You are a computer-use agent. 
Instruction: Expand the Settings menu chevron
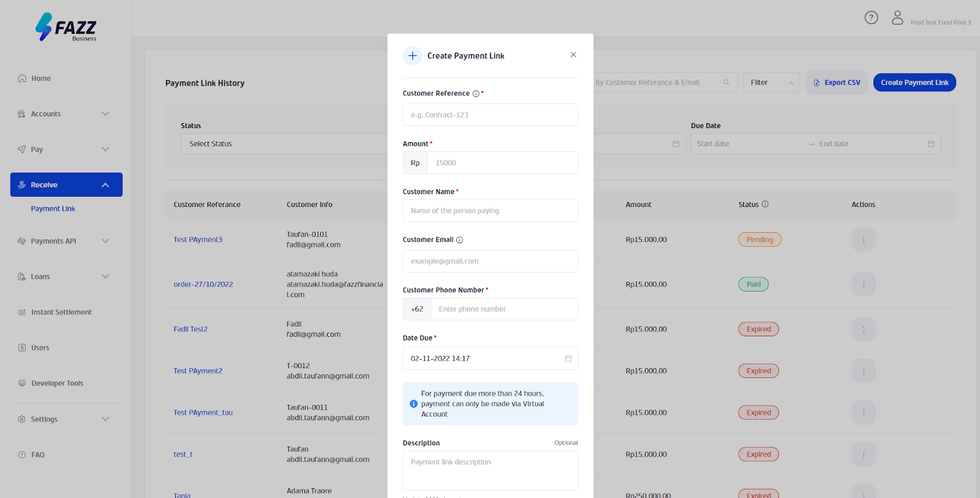pyautogui.click(x=105, y=420)
